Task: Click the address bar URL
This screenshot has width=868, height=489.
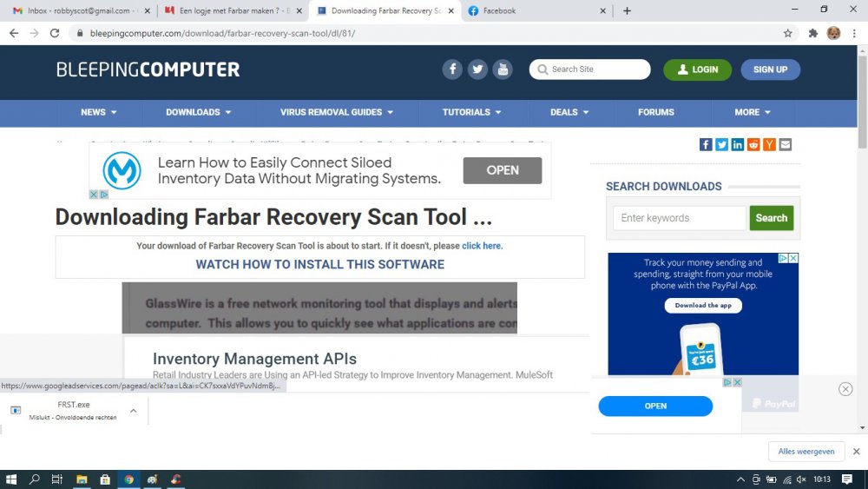Action: point(222,33)
